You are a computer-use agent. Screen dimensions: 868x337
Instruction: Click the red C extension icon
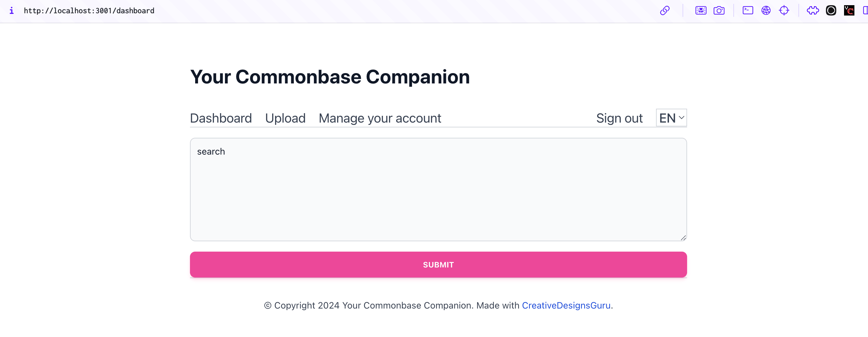pyautogui.click(x=849, y=10)
